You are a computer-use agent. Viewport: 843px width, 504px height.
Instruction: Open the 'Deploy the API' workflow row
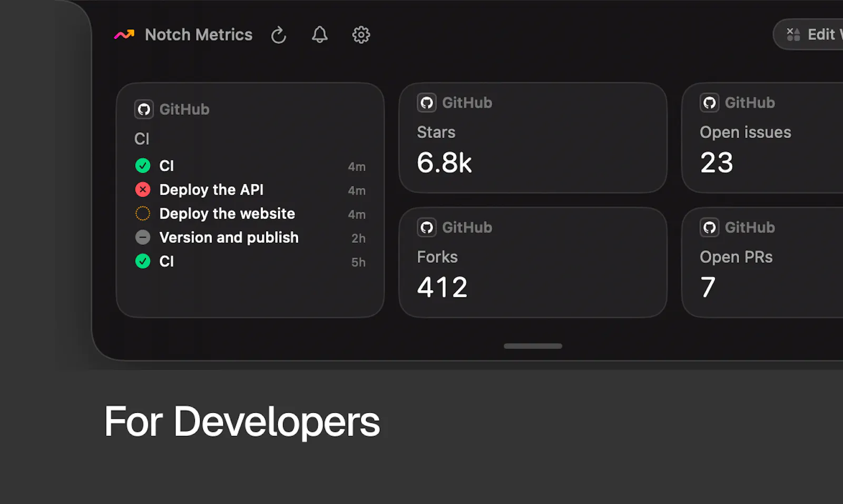(x=250, y=190)
